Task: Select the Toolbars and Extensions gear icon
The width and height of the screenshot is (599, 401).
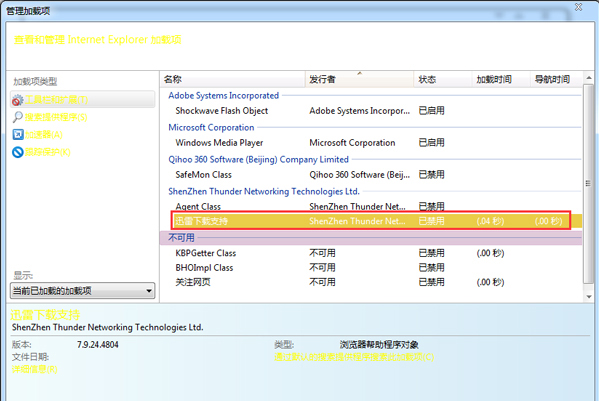Action: coord(18,100)
